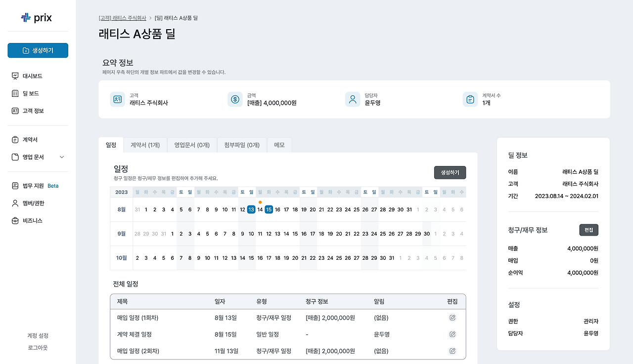Open the 법무 지원 Beta sidebar icon
The height and width of the screenshot is (364, 633).
[15, 186]
